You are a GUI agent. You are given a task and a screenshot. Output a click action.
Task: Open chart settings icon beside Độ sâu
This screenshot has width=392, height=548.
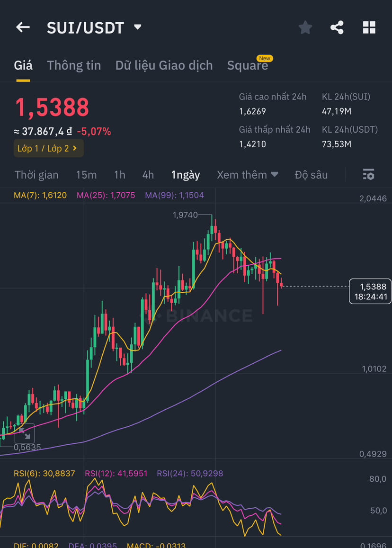[x=368, y=175]
